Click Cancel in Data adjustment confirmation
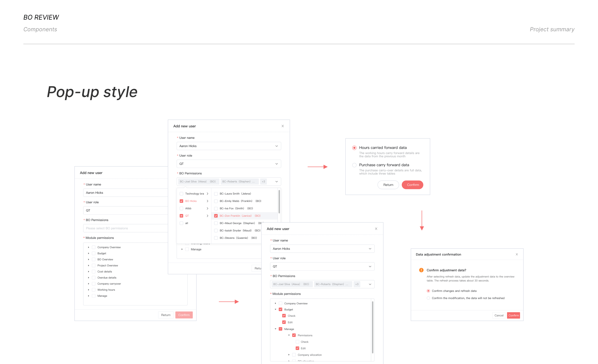 pyautogui.click(x=499, y=315)
